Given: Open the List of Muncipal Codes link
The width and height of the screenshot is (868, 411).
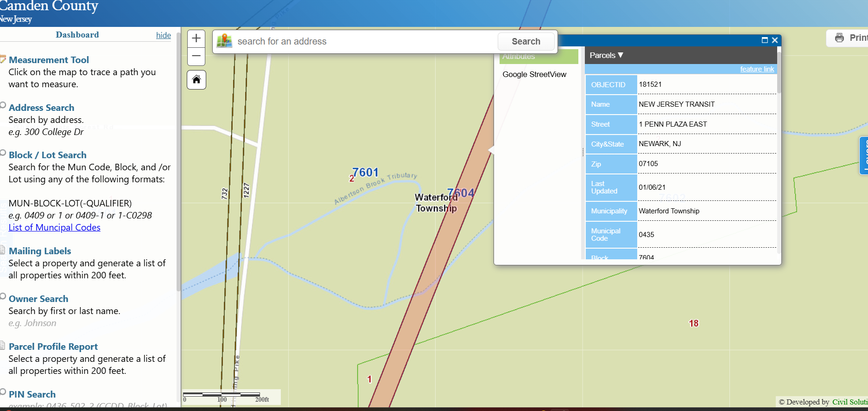Looking at the screenshot, I should [54, 227].
